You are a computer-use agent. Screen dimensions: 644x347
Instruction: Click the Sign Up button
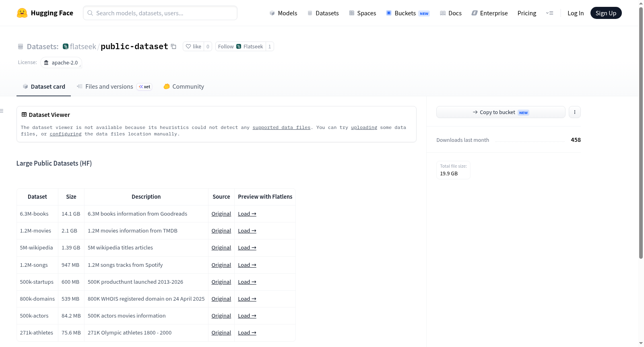pyautogui.click(x=606, y=13)
